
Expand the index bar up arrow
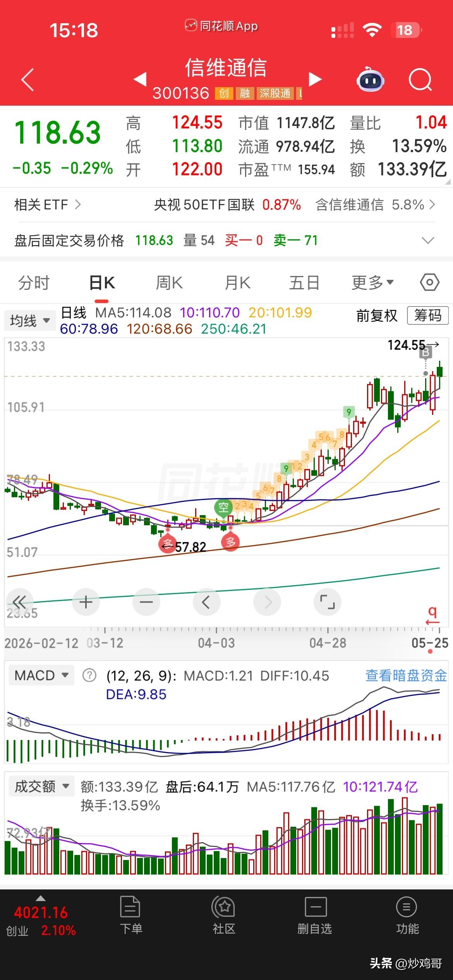pos(40,898)
